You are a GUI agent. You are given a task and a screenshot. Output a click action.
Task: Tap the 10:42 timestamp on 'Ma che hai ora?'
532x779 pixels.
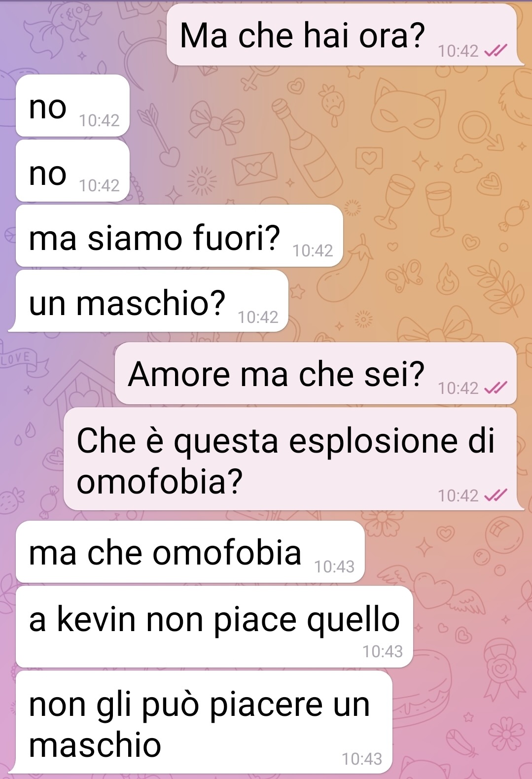(458, 51)
